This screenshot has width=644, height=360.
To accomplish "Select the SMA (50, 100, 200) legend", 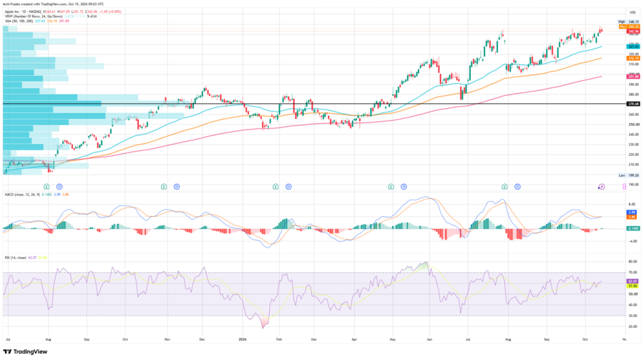I will click(x=19, y=21).
